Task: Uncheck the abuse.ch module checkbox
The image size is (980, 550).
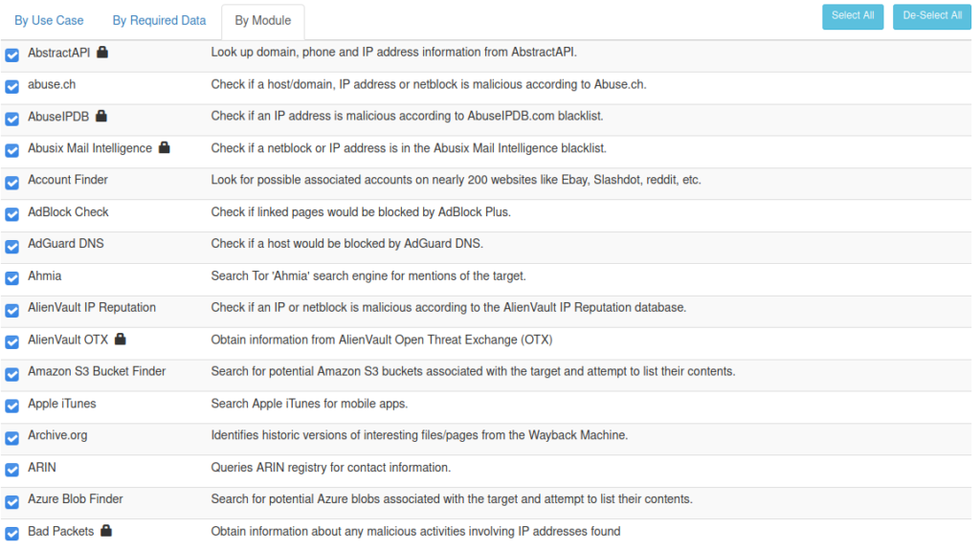Action: (11, 86)
